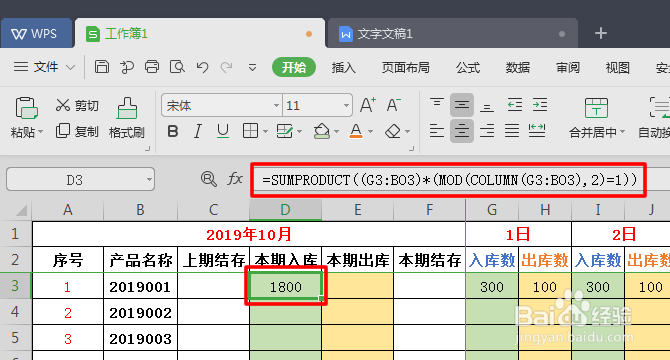Click the formula zoom magnifier icon
Image resolution: width=670 pixels, height=360 pixels.
pos(209,179)
